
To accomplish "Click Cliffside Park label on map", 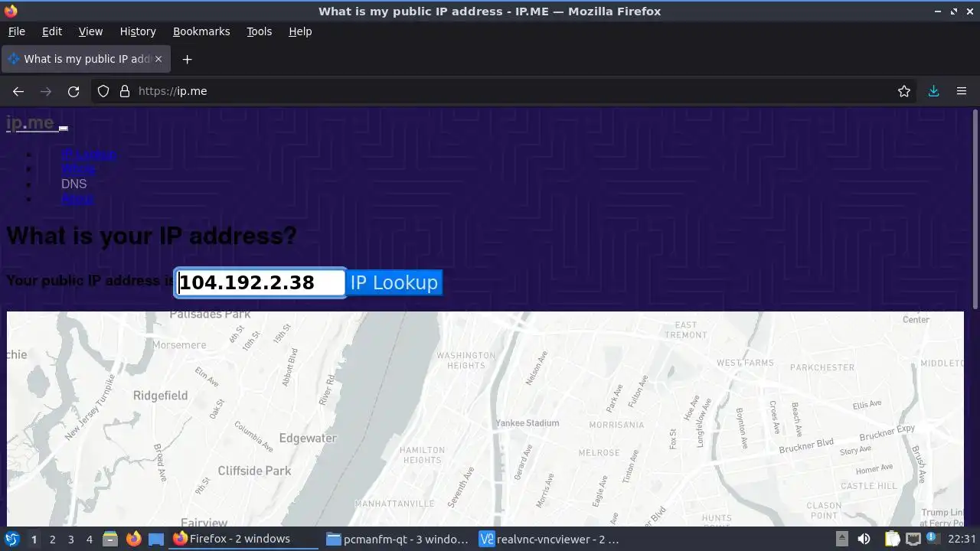I will [x=254, y=471].
